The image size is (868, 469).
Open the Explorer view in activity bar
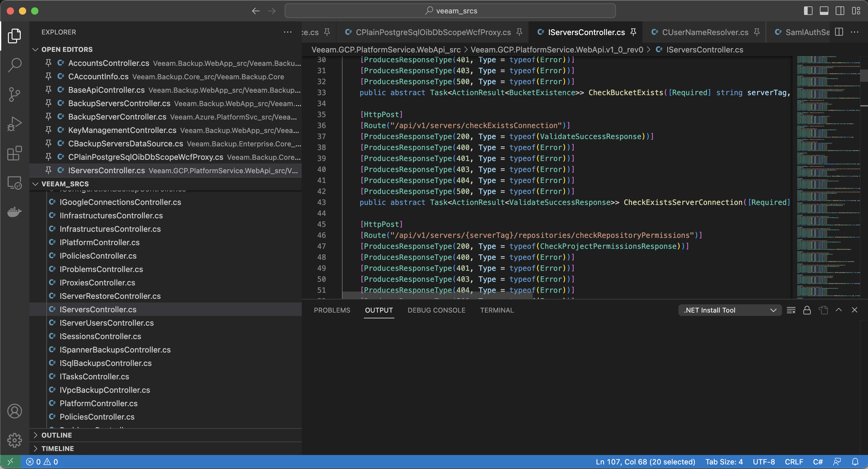[x=15, y=36]
